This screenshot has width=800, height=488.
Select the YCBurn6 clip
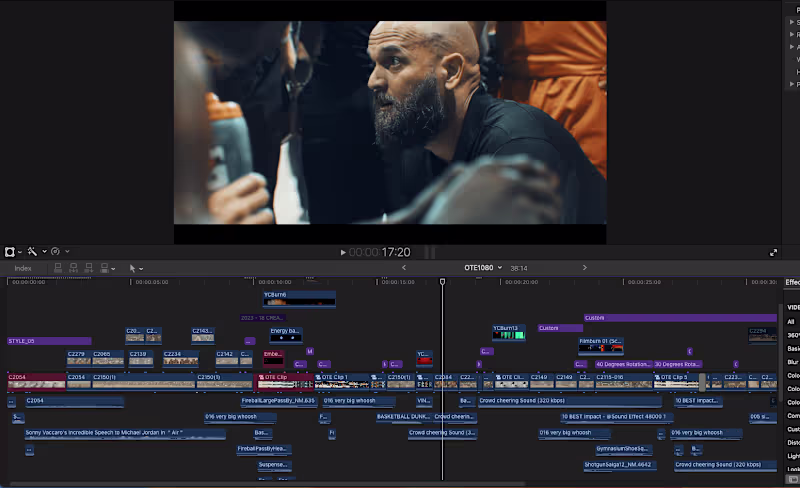pos(299,299)
